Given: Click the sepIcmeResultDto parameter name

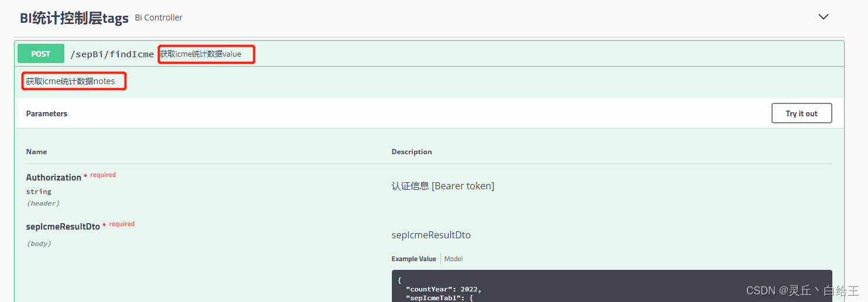Looking at the screenshot, I should pyautogui.click(x=63, y=227).
